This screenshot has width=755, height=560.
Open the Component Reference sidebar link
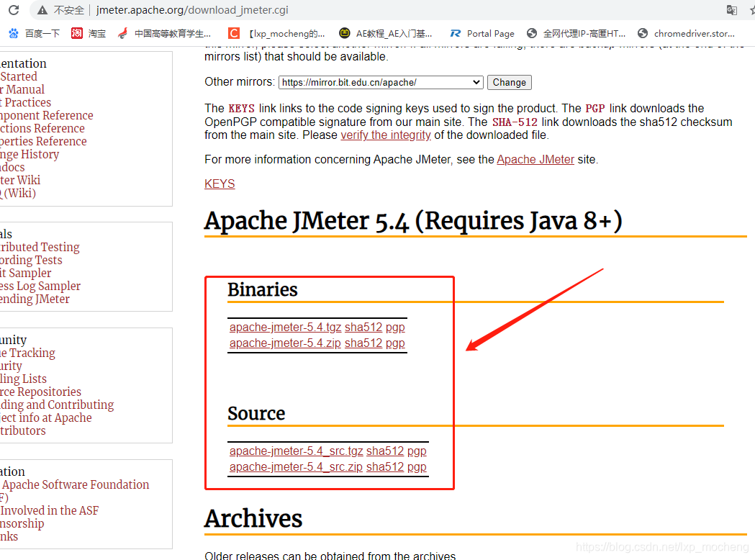point(46,116)
